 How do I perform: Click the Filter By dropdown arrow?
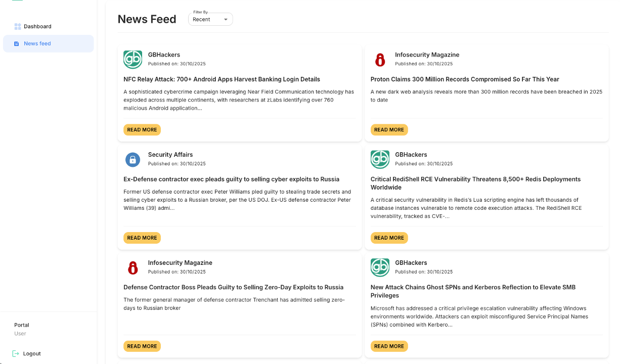click(226, 20)
